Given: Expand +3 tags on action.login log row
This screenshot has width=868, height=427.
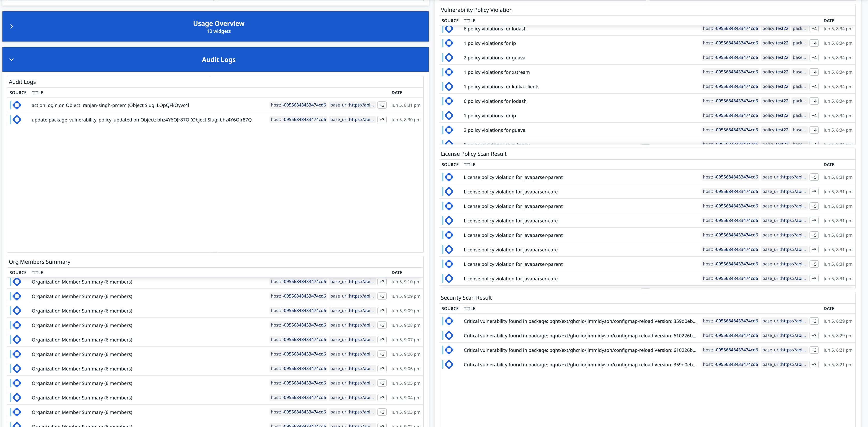Looking at the screenshot, I should 382,105.
